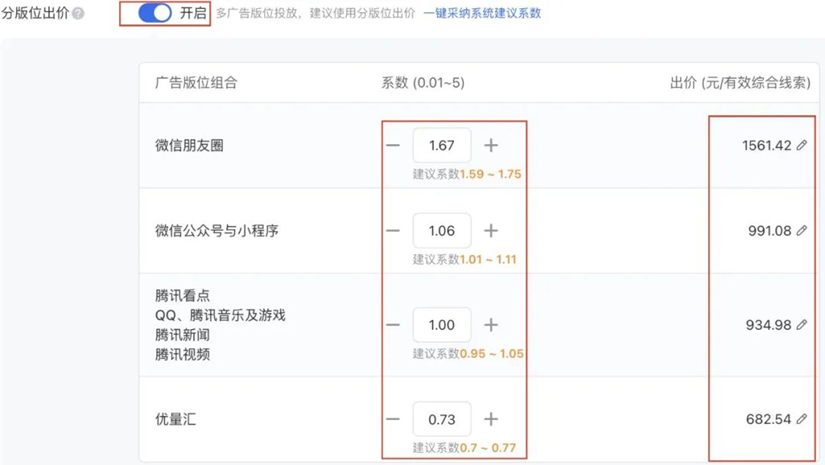Click the 优量汇 coefficient input 0.73
This screenshot has width=825, height=465.
pos(441,420)
